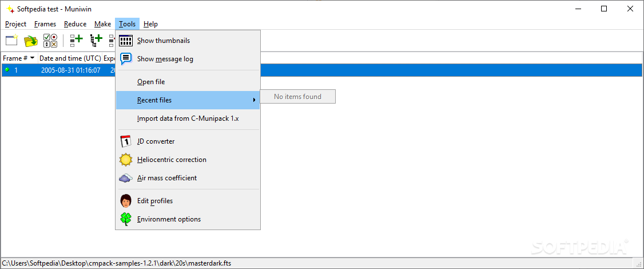This screenshot has width=644, height=269.
Task: Open Environment options entry
Action: coord(188,219)
